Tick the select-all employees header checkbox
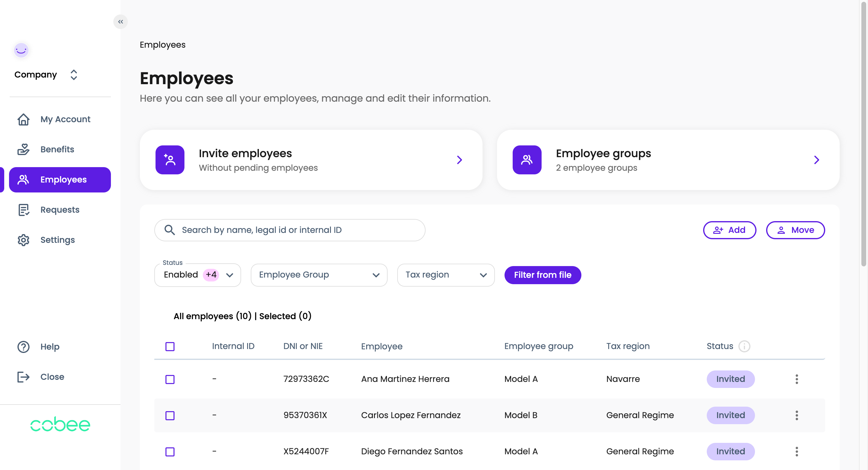 point(170,346)
